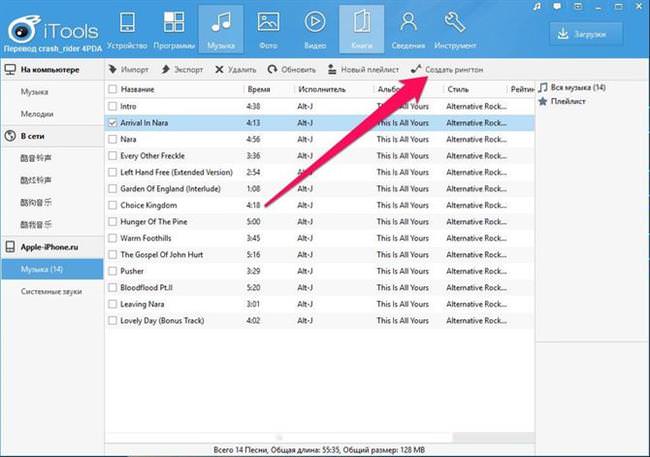Check the Bloodflood Pt.II checkbox
Image resolution: width=650 pixels, height=457 pixels.
[112, 287]
